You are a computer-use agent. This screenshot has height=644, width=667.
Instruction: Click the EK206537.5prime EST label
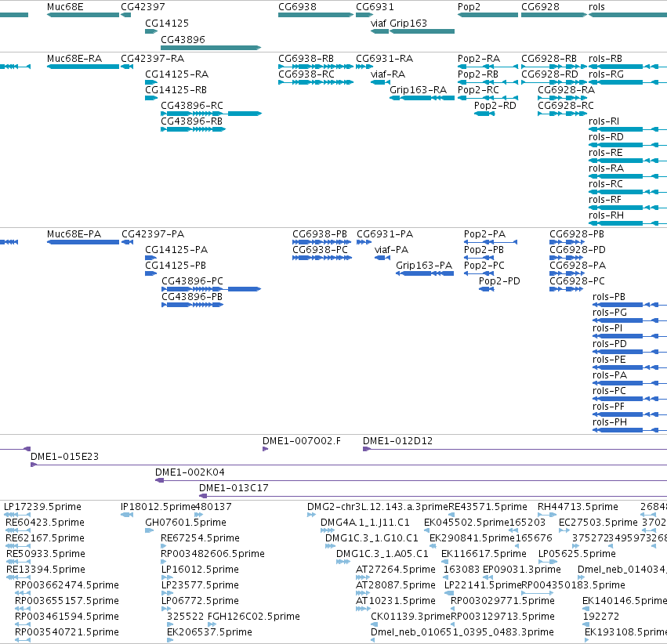click(210, 632)
